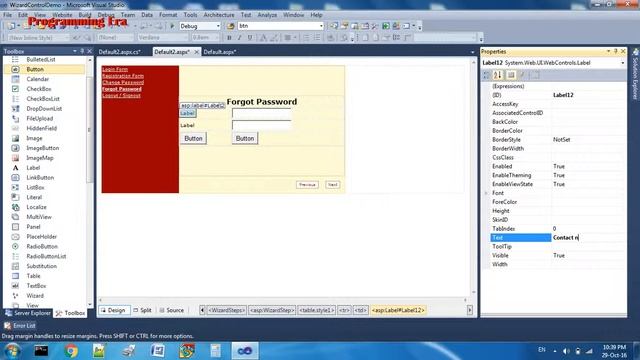Open the active documents list dropdown arrow
Image resolution: width=640 pixels, height=360 pixels.
tap(472, 52)
